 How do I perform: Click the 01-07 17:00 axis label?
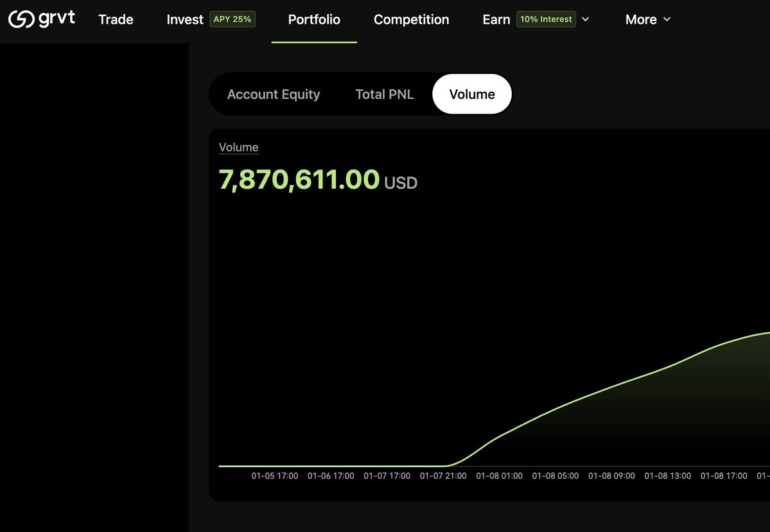click(387, 476)
